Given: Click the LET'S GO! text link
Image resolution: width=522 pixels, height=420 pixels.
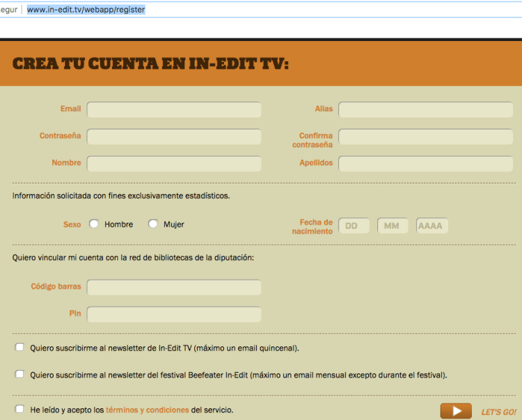Looking at the screenshot, I should pyautogui.click(x=498, y=412).
